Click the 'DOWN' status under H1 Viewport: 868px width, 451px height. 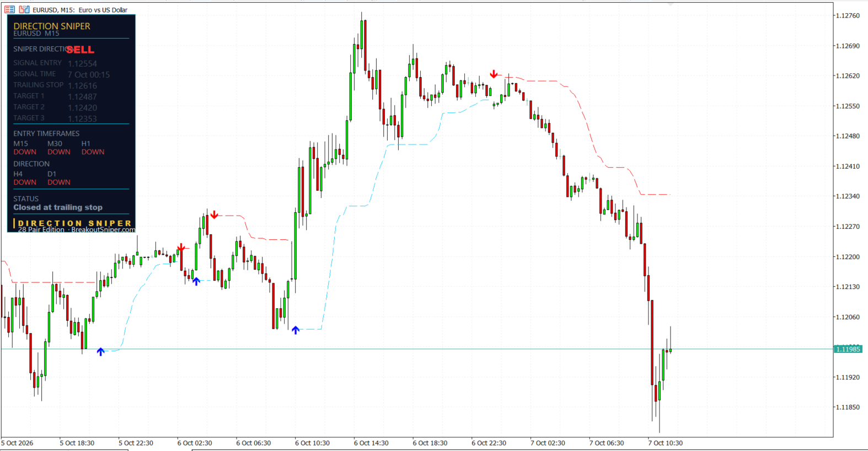[x=93, y=152]
